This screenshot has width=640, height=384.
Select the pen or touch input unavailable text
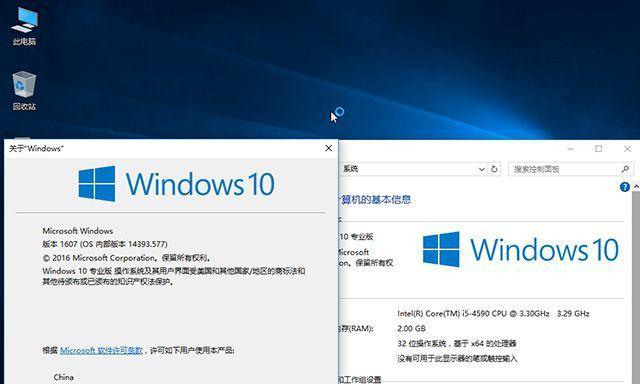pyautogui.click(x=457, y=358)
